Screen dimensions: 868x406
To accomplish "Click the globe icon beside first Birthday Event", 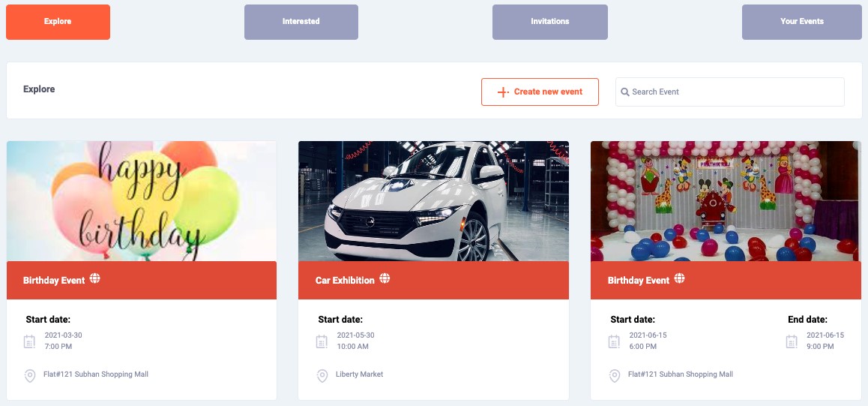I will point(94,278).
